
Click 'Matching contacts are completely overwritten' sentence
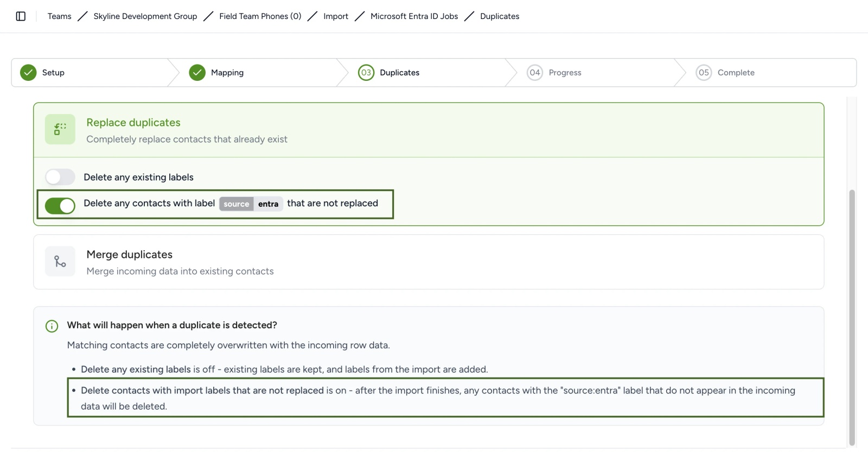click(228, 345)
